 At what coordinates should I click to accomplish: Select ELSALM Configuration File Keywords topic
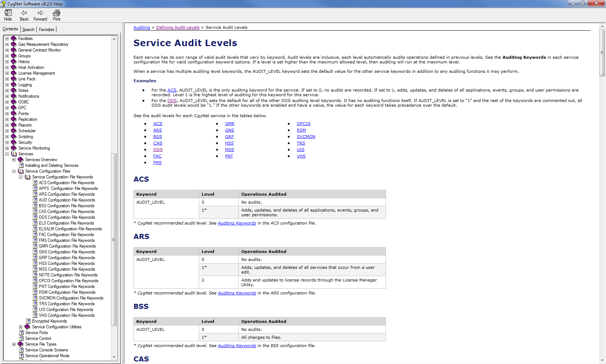tap(70, 229)
